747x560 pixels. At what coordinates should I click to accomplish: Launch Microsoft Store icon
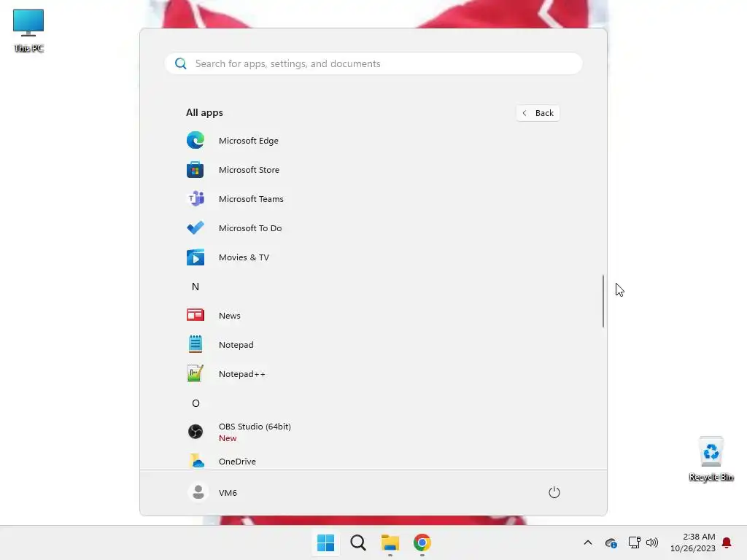click(196, 169)
